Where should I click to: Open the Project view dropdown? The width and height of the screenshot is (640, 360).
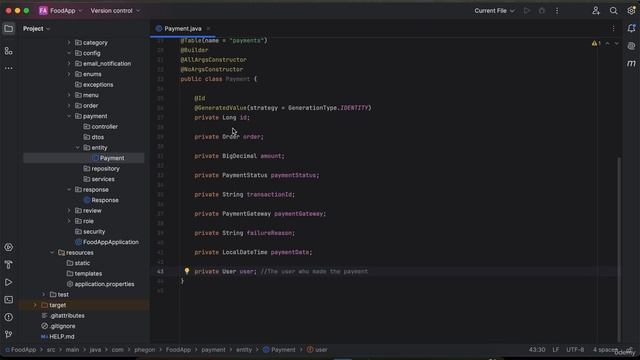click(x=36, y=29)
